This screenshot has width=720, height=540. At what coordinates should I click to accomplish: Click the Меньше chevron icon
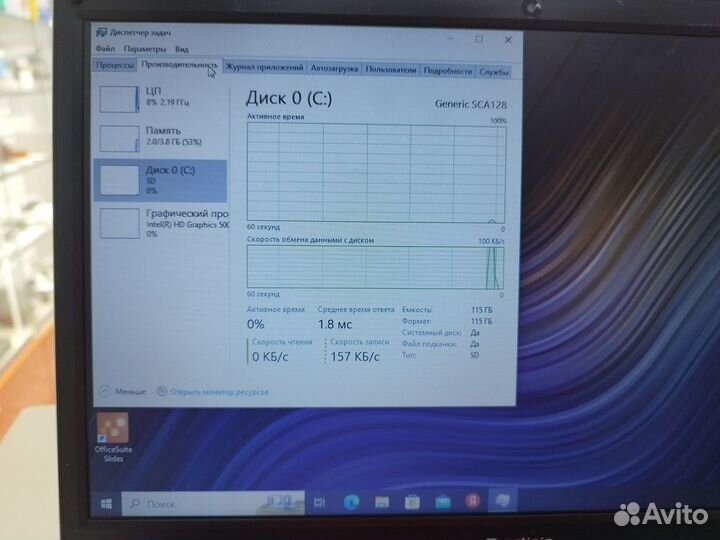105,391
